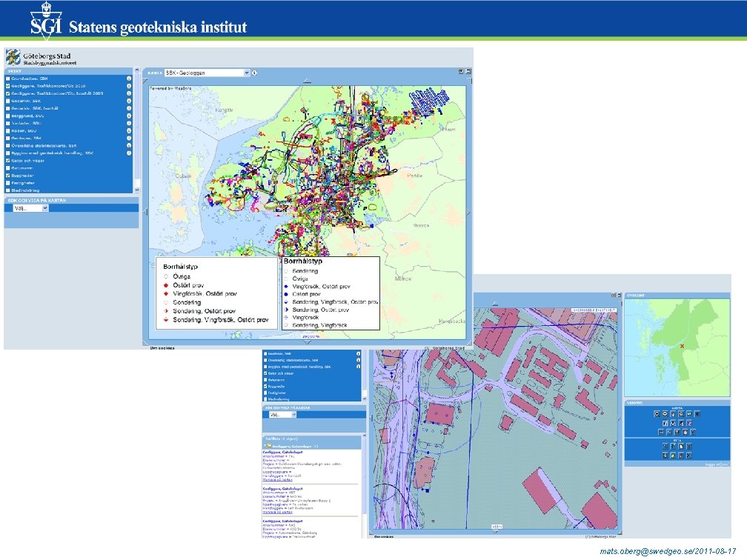
Task: Open info for Geoarkiv, SBK layer
Action: click(x=129, y=101)
